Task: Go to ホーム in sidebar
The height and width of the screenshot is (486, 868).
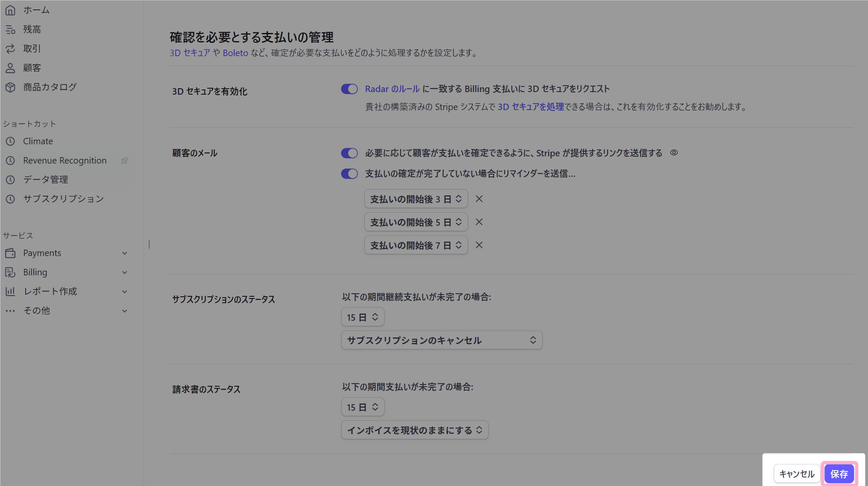Action: [36, 10]
